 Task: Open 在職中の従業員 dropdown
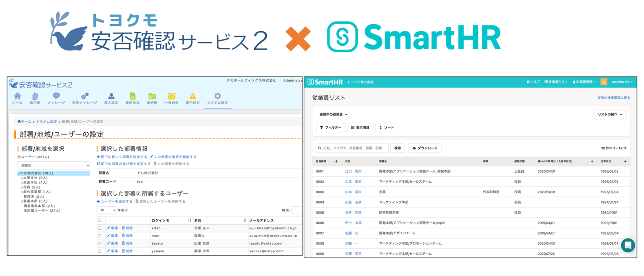point(333,114)
